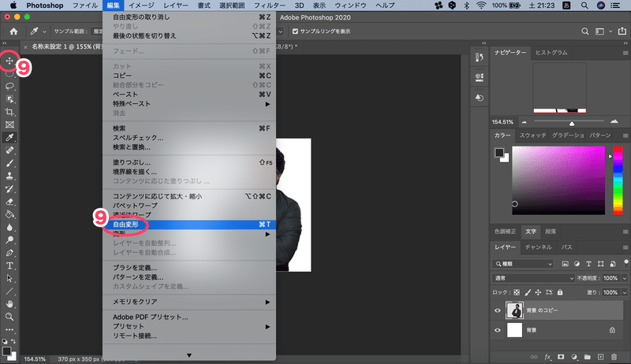This screenshot has width=631, height=364.
Task: Select the Hand tool
Action: coord(9,304)
